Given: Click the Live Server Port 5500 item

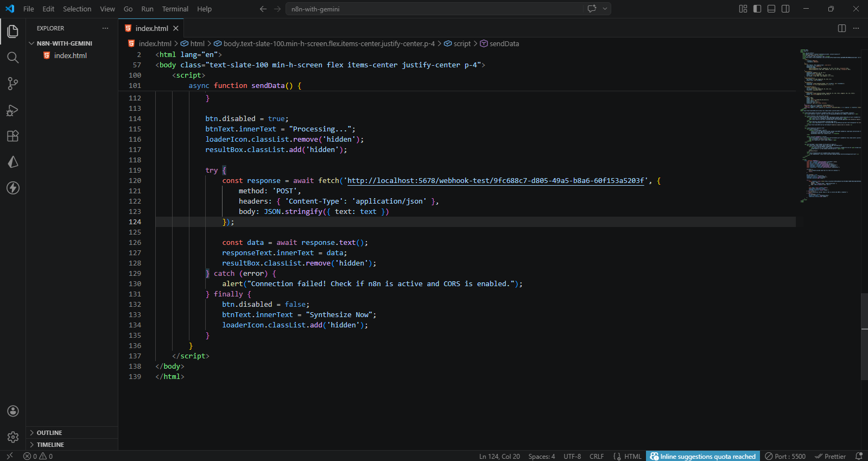Looking at the screenshot, I should tap(785, 456).
